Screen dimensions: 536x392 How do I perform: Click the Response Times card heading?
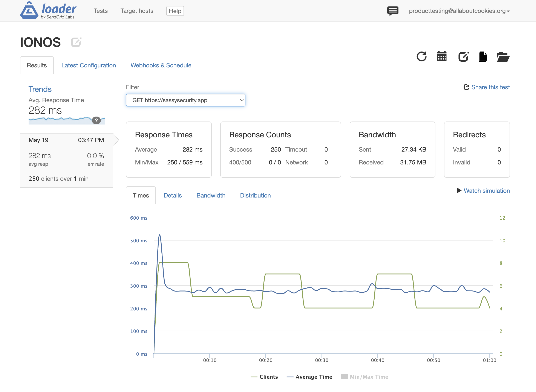164,135
